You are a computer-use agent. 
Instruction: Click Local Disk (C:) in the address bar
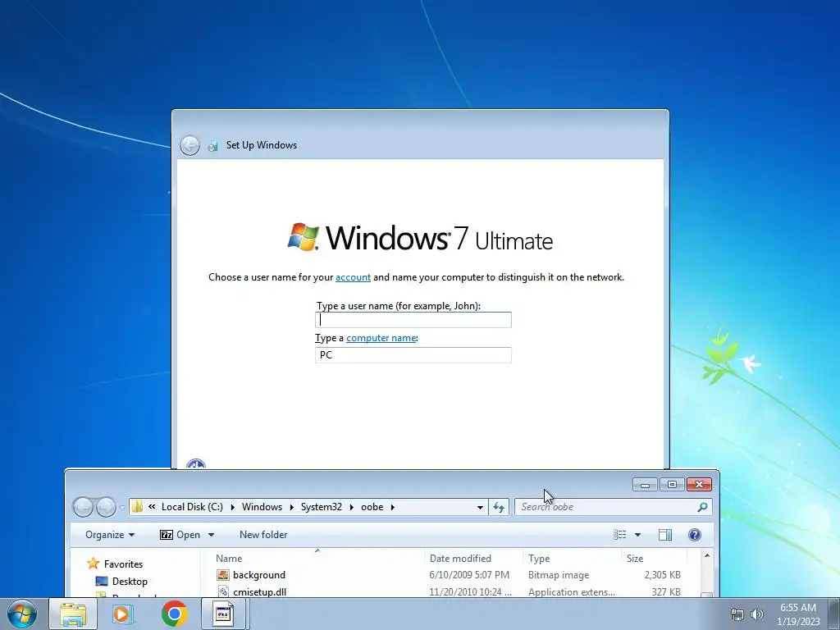pos(192,507)
